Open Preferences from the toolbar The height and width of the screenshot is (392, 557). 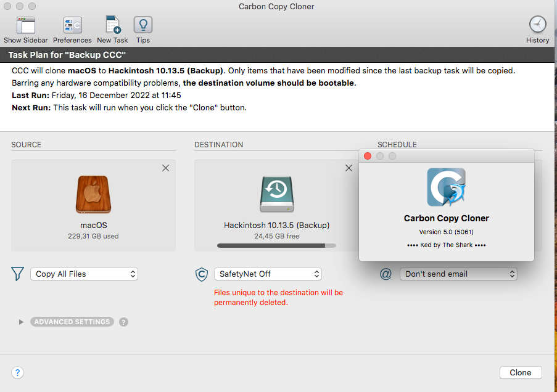[x=72, y=25]
